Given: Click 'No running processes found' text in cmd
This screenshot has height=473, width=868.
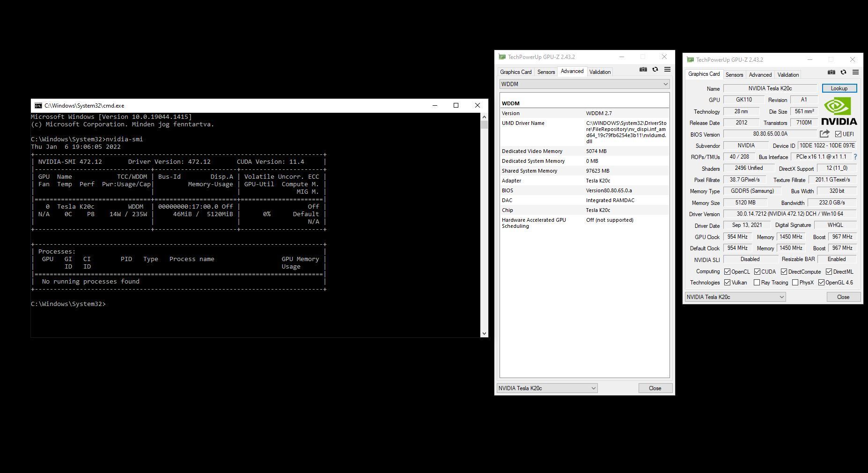Looking at the screenshot, I should pos(90,282).
